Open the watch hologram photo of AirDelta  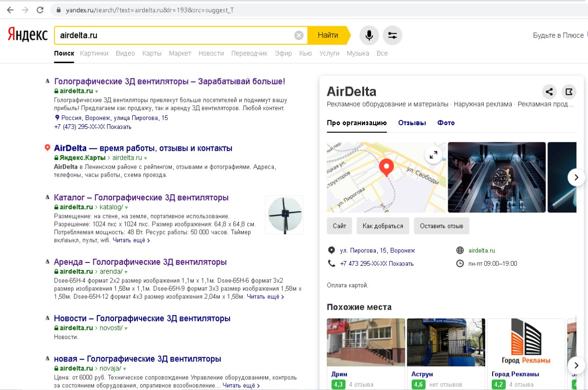(497, 177)
